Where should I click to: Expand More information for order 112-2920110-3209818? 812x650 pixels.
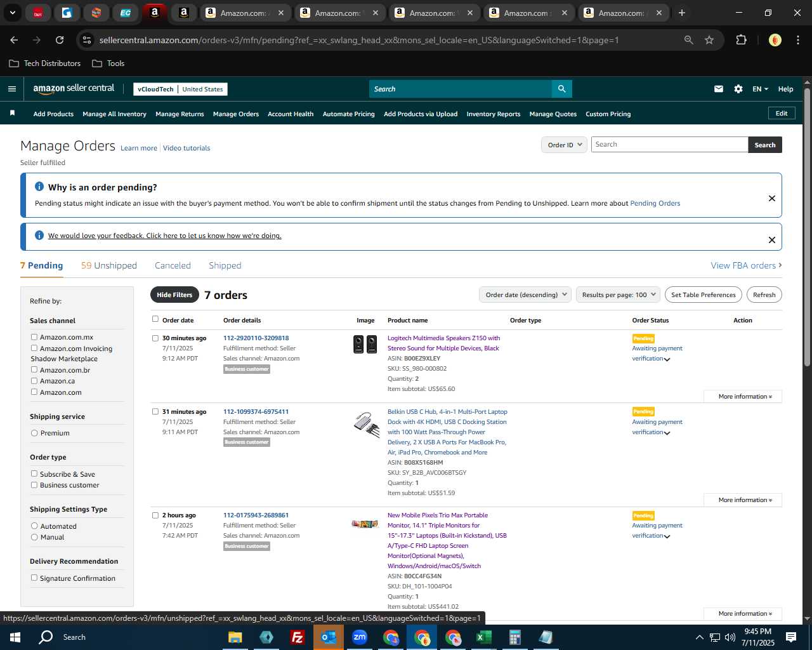point(743,396)
